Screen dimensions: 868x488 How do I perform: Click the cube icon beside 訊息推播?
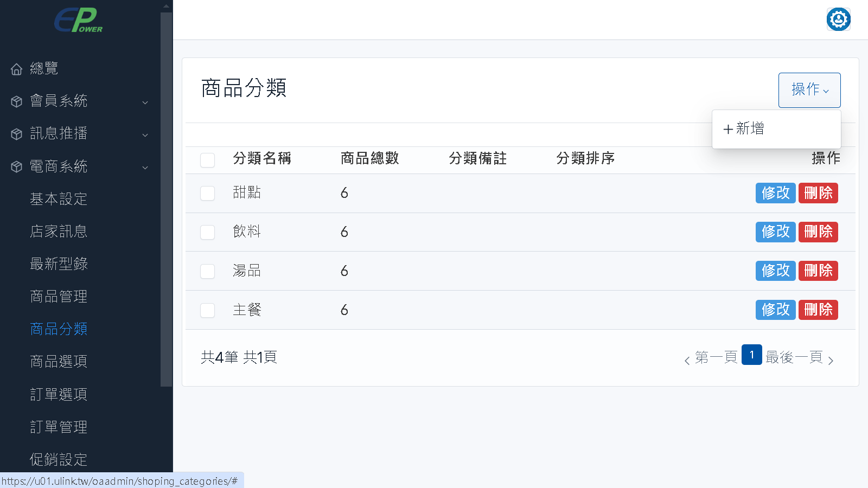pyautogui.click(x=16, y=134)
